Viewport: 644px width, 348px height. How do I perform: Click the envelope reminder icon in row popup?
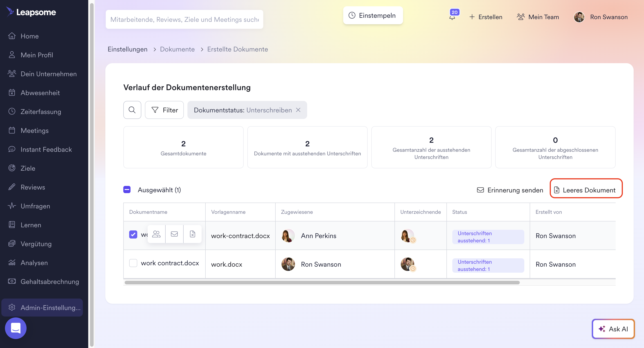(174, 234)
